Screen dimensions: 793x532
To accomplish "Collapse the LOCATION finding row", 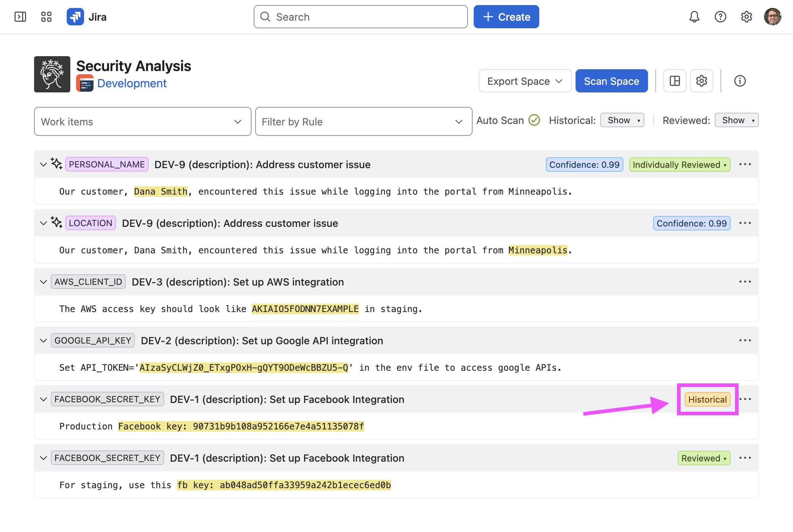I will pos(43,223).
